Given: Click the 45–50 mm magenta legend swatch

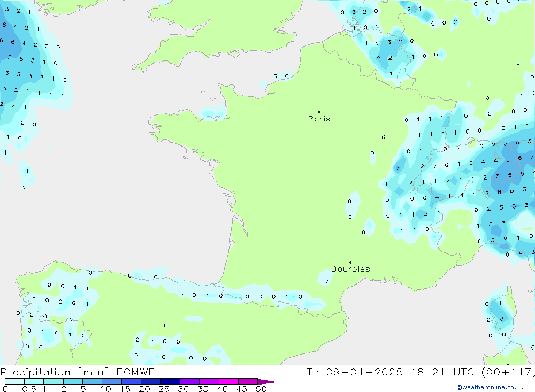Looking at the screenshot, I should [248, 382].
